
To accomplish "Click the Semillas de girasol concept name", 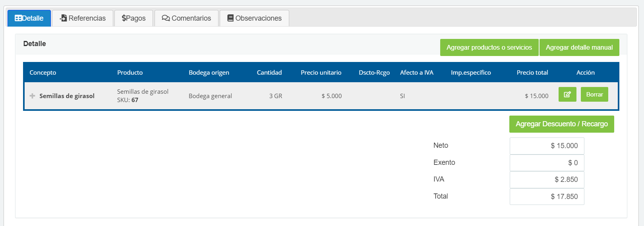I will tap(67, 96).
